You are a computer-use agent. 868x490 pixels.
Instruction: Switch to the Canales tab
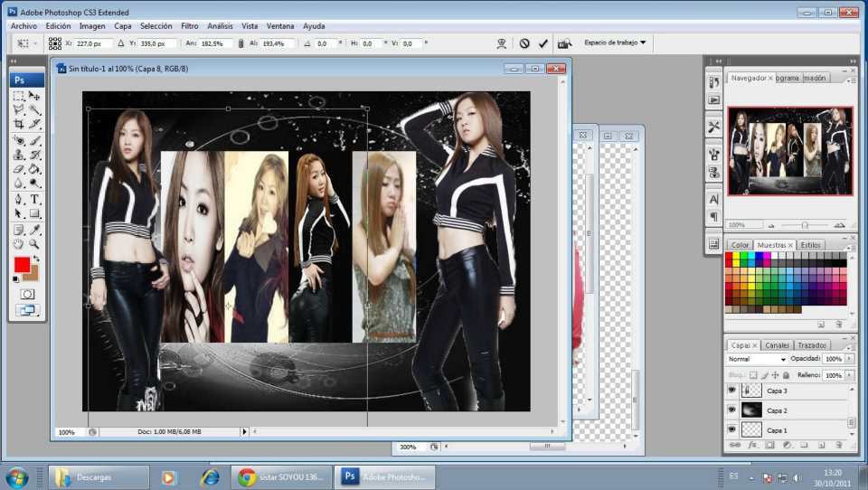(777, 345)
